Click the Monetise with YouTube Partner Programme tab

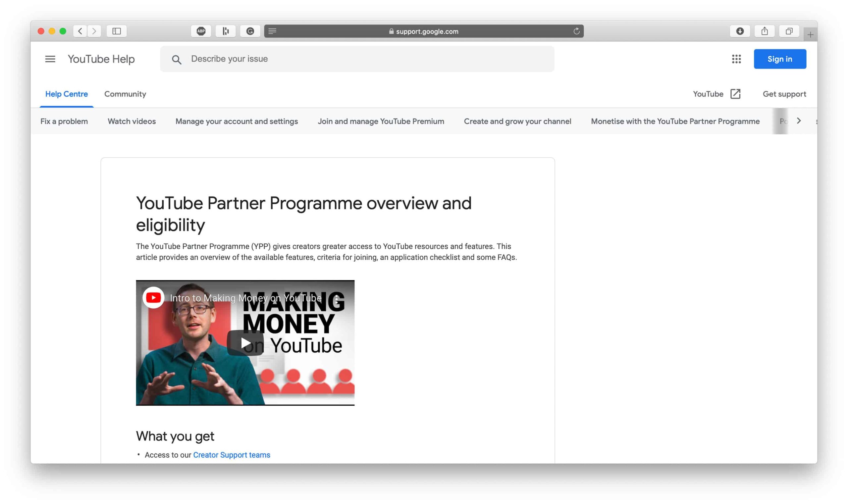pos(674,121)
